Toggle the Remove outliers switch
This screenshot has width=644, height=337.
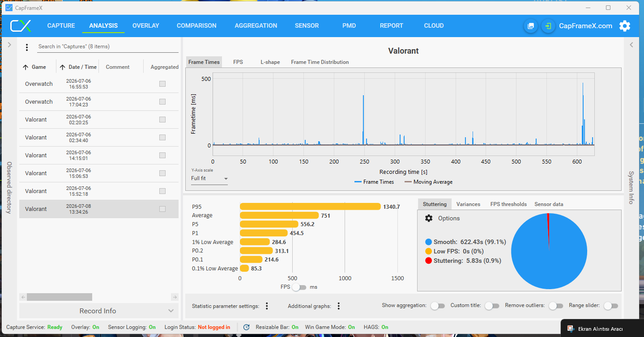556,306
